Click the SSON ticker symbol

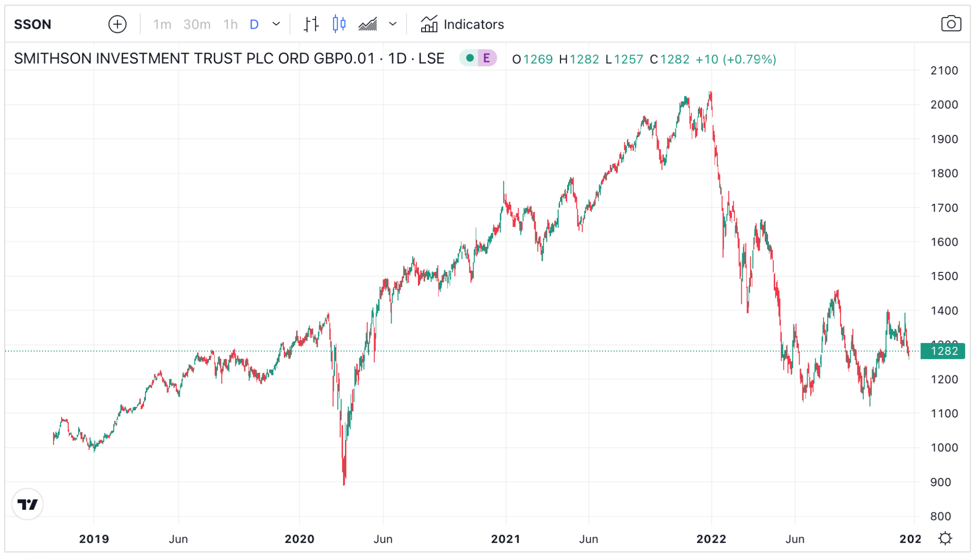click(32, 24)
